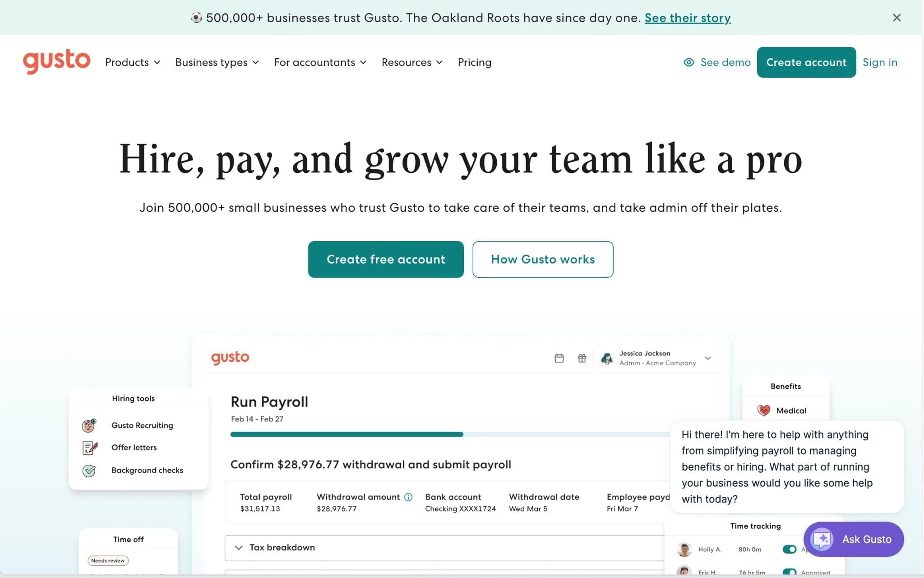This screenshot has height=578, width=924.
Task: Click the How Gusto works button
Action: [x=543, y=259]
